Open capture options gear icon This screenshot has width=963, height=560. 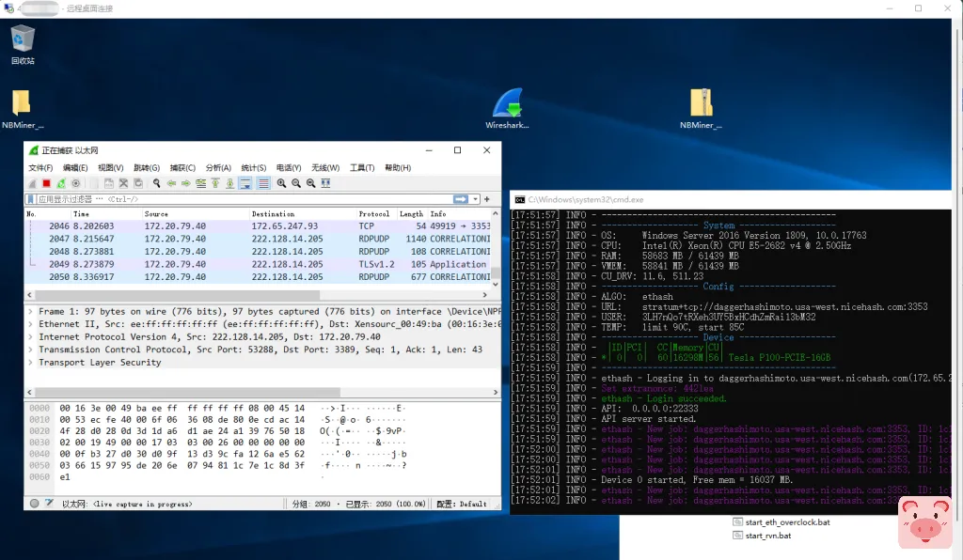76,183
